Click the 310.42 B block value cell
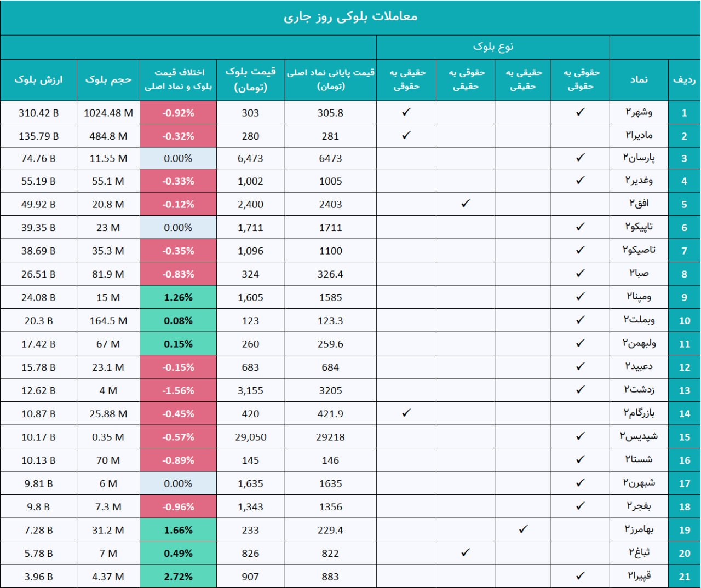Screen dimensions: 701x588 tap(38, 113)
